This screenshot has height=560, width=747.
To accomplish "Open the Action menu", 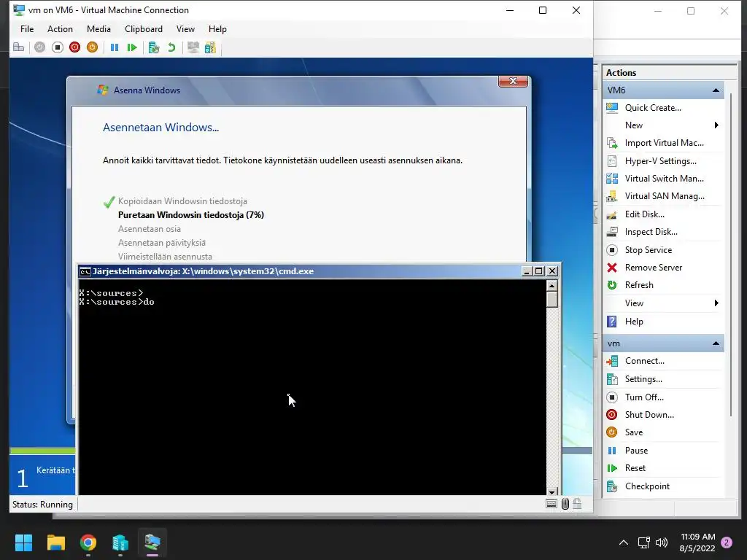I will (x=60, y=29).
